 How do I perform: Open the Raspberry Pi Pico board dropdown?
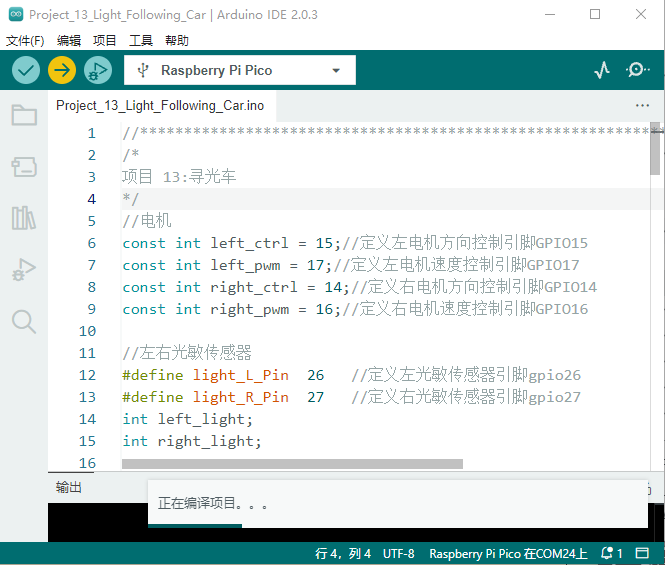coord(240,70)
